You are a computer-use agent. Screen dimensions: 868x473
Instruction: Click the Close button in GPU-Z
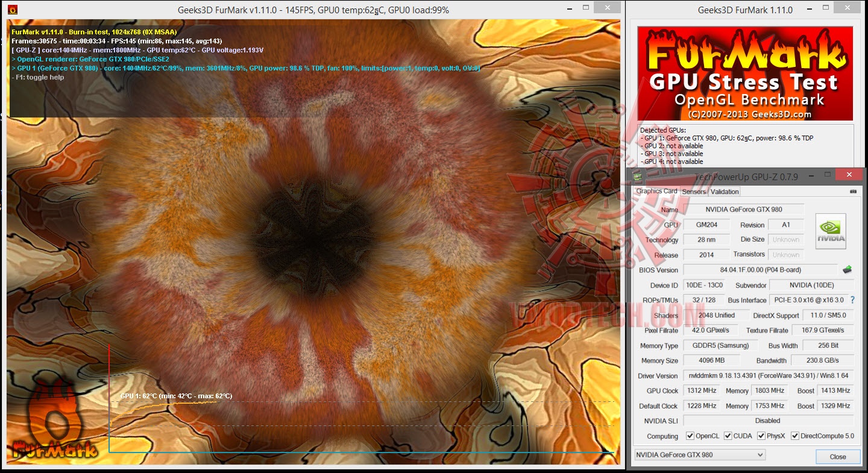(x=838, y=457)
